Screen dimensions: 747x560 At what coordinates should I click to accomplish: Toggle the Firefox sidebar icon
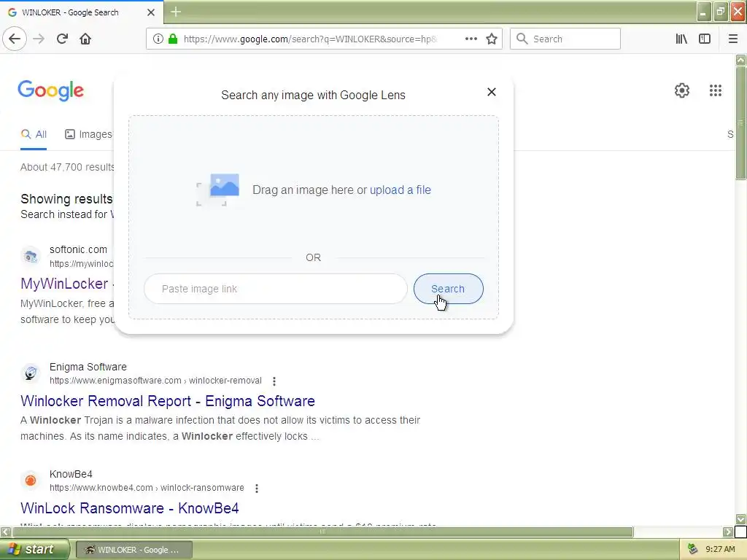(x=705, y=39)
